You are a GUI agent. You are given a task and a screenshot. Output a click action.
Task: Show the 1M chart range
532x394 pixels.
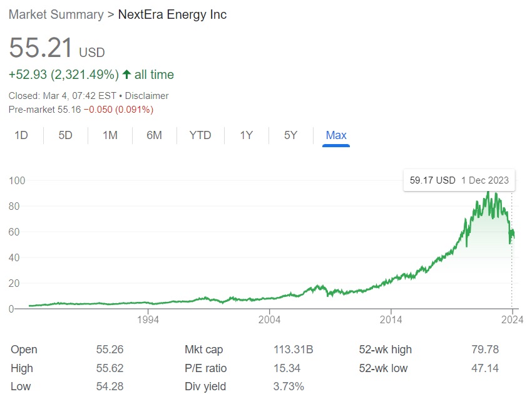pos(110,135)
